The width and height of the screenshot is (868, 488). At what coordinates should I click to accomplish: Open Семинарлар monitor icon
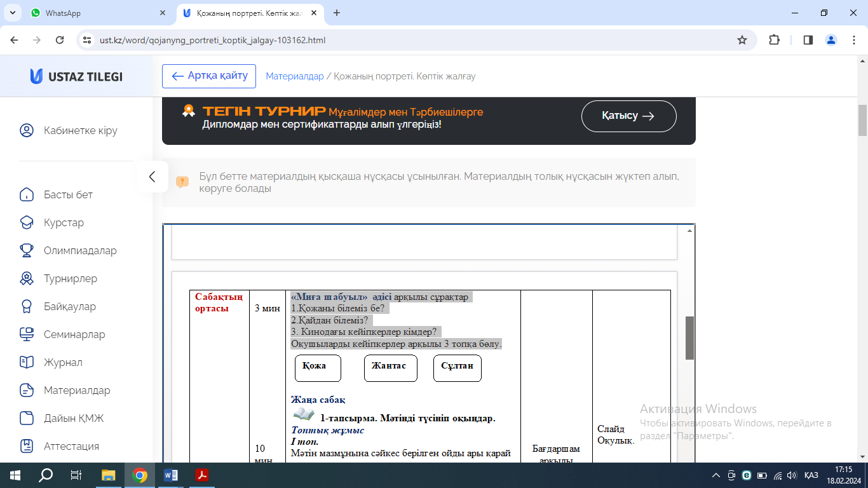[27, 334]
